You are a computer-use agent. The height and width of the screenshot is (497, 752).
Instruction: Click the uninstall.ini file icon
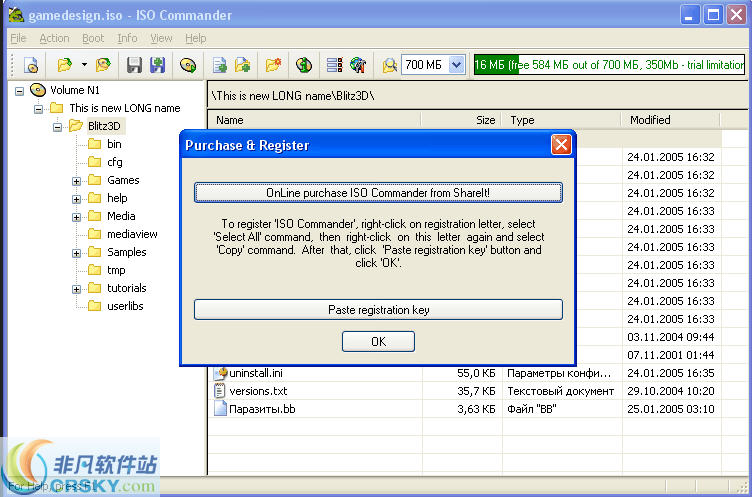click(220, 373)
